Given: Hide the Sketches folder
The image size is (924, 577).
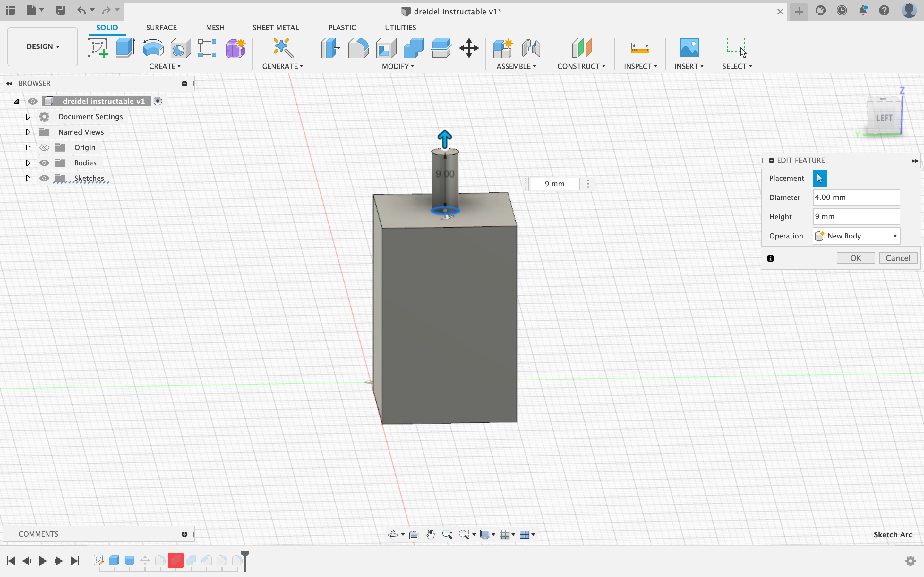Looking at the screenshot, I should pos(44,178).
